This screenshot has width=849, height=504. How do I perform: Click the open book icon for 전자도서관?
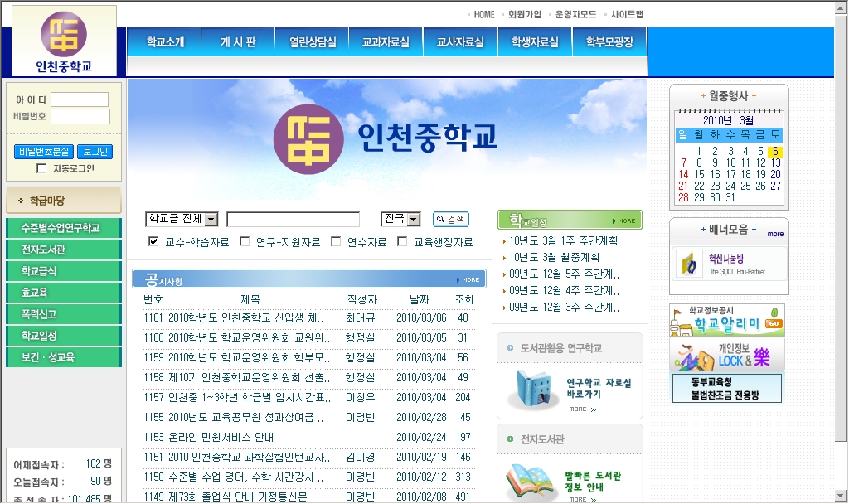click(531, 482)
